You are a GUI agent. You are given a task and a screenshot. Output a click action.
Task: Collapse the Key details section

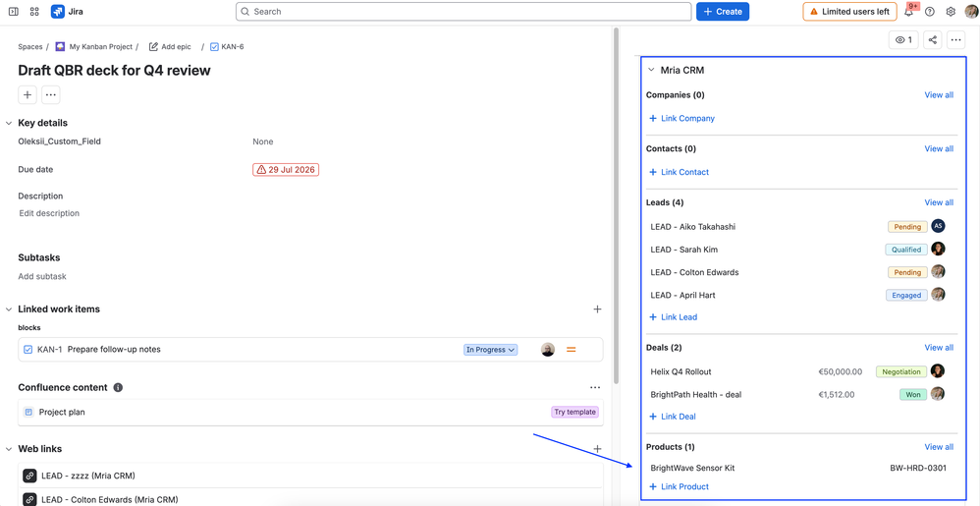[x=9, y=123]
